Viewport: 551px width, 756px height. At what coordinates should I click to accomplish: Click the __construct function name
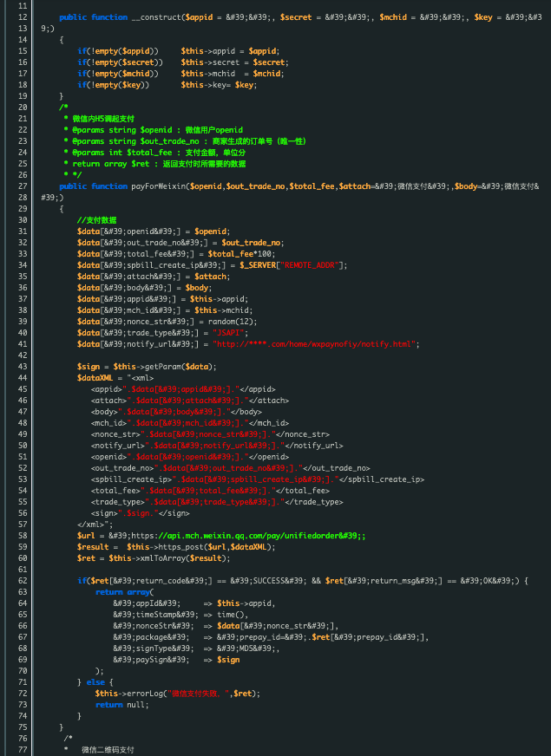(x=157, y=17)
